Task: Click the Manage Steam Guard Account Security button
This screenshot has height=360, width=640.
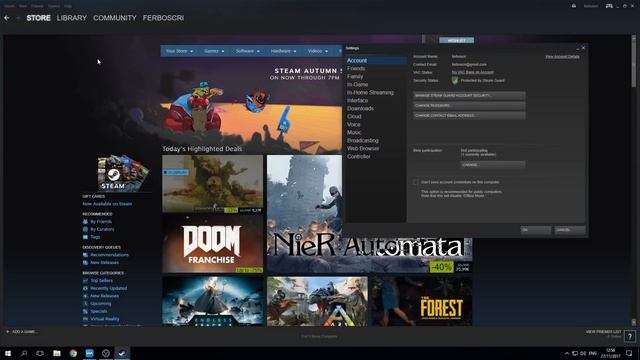Action: point(469,96)
